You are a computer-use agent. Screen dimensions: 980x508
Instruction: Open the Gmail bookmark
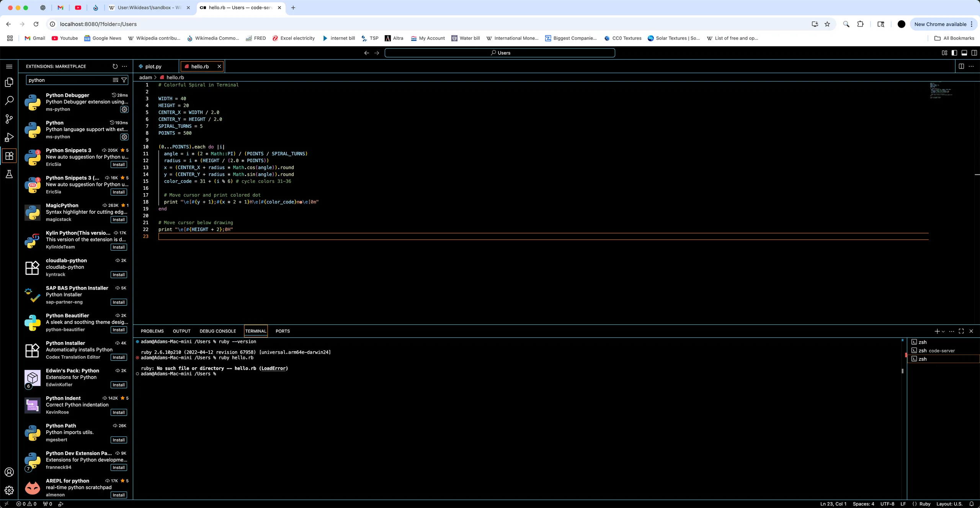[34, 38]
